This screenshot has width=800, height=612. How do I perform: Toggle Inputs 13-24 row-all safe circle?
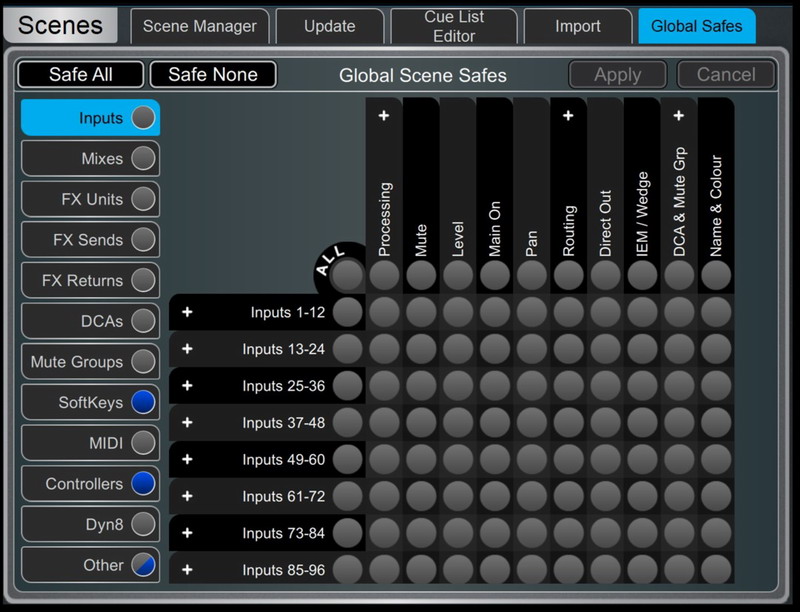click(347, 349)
